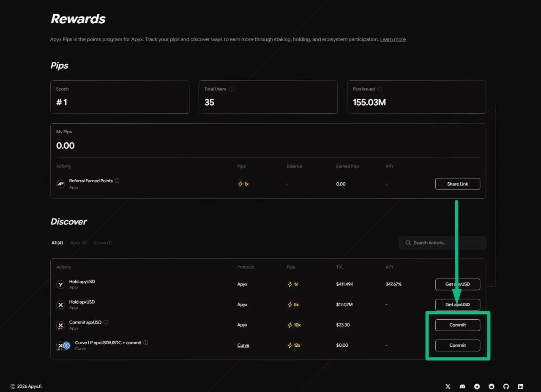Click Commit button for Commit apxUSD row
The width and height of the screenshot is (541, 392).
[458, 325]
